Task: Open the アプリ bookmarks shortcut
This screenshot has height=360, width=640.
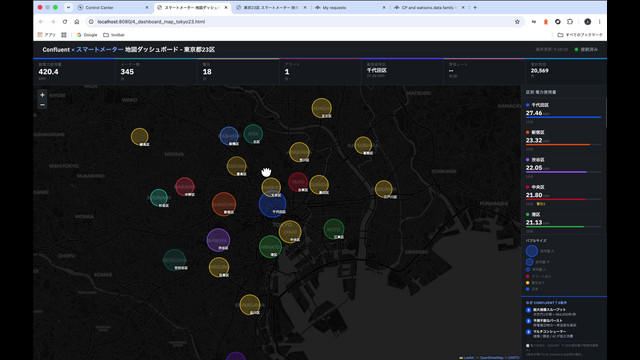Action: (x=47, y=35)
